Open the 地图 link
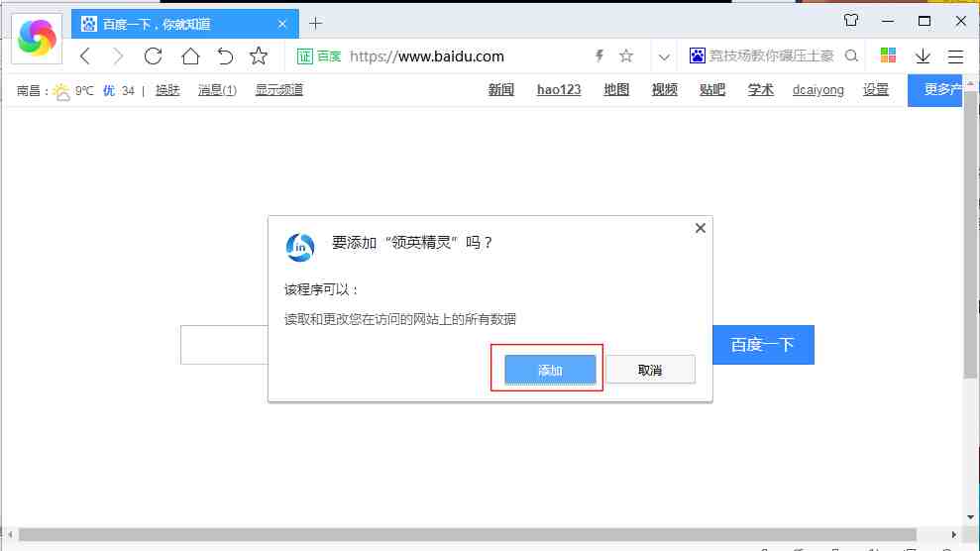This screenshot has height=551, width=980. (x=616, y=90)
